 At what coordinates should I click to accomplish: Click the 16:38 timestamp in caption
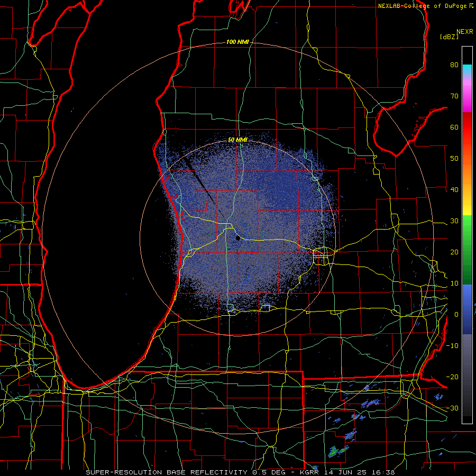pos(383,472)
